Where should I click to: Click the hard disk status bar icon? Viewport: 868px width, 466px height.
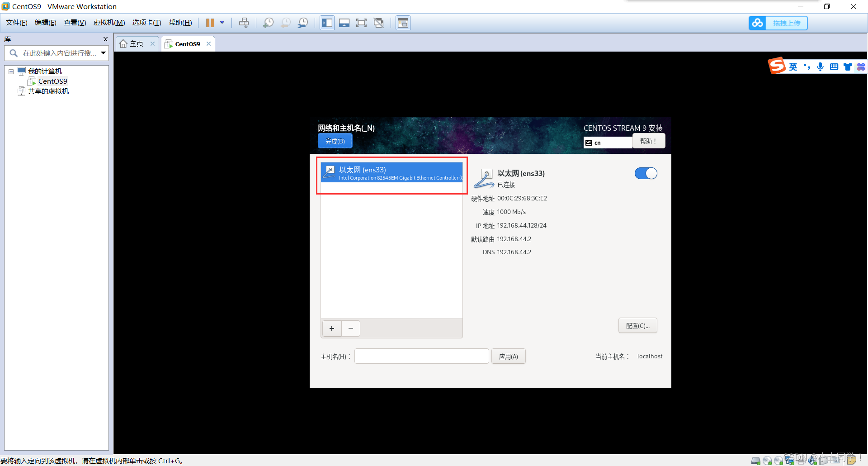point(755,461)
